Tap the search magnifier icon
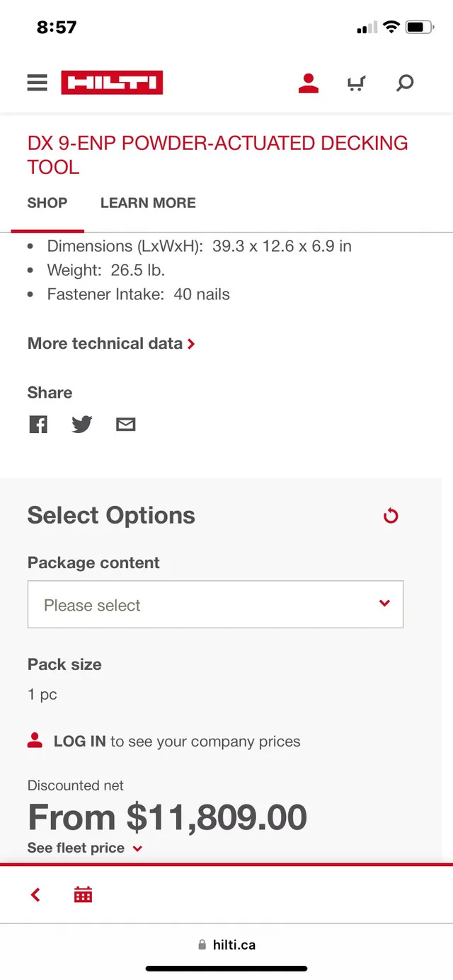Image resolution: width=453 pixels, height=980 pixels. 404,83
